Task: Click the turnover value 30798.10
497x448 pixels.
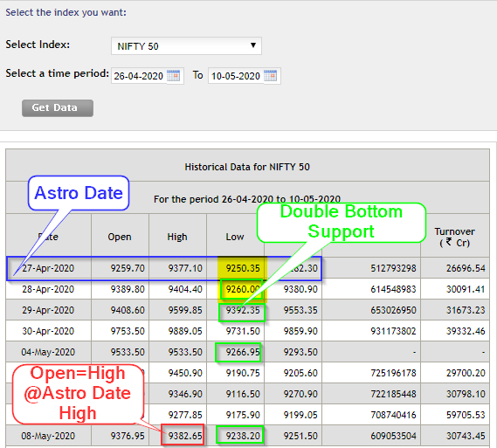Action: tap(466, 394)
